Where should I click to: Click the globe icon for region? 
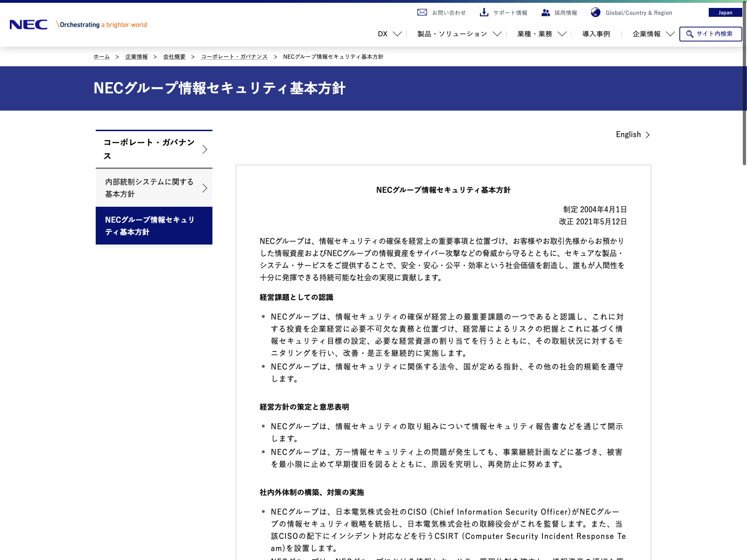pyautogui.click(x=595, y=13)
